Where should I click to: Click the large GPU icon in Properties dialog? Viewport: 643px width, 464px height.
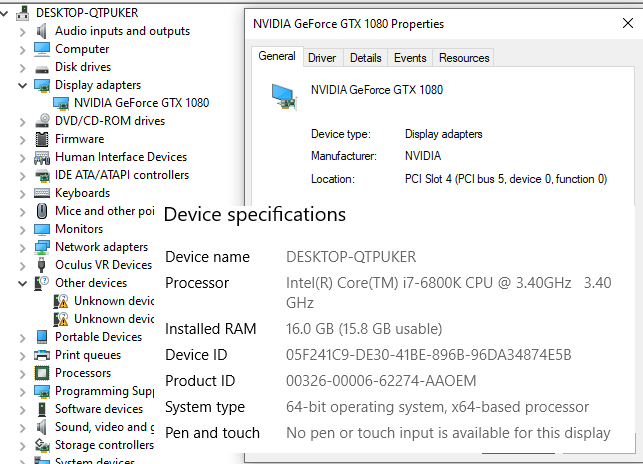coord(283,97)
